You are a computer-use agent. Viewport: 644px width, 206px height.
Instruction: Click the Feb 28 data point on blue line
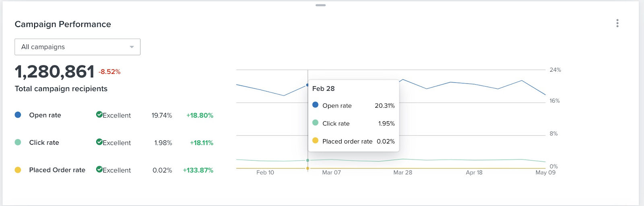(x=308, y=85)
